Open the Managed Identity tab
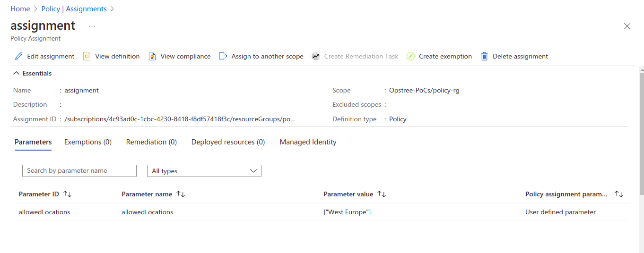Image resolution: width=644 pixels, height=253 pixels. click(x=308, y=142)
